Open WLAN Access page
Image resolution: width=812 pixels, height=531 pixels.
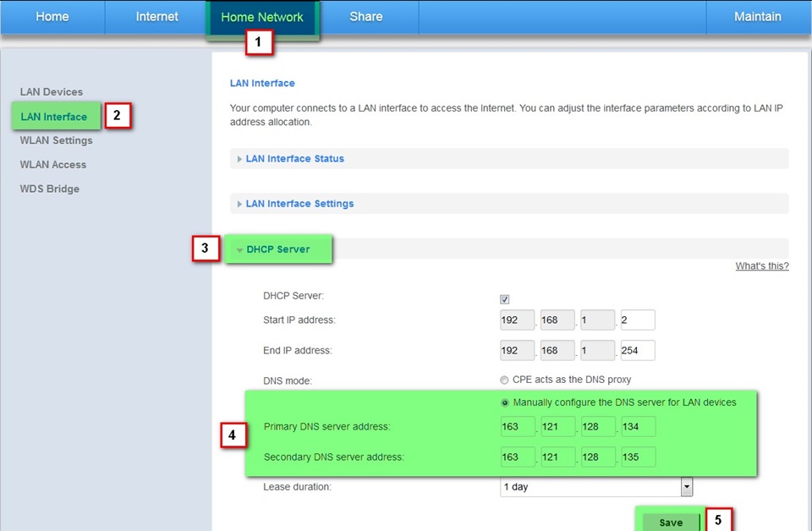(x=53, y=165)
